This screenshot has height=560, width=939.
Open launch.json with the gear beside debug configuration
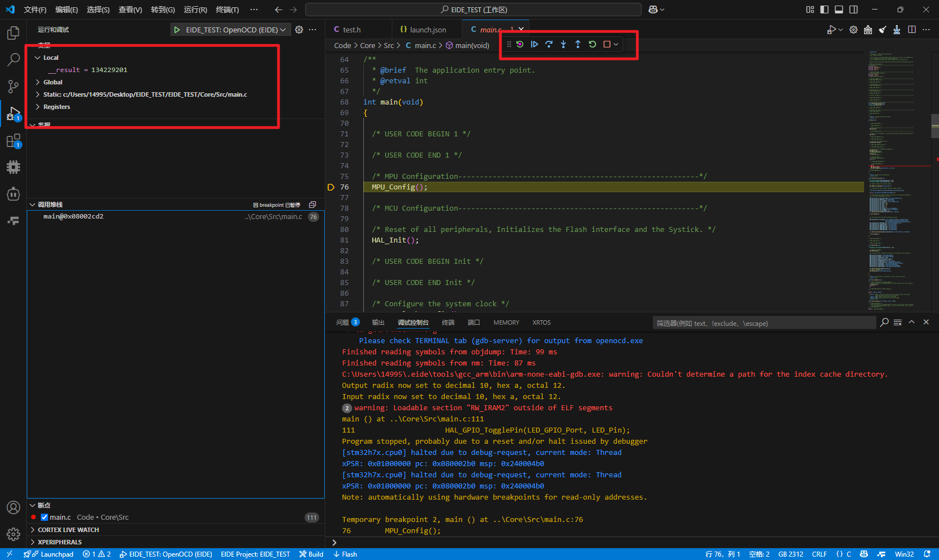click(299, 30)
